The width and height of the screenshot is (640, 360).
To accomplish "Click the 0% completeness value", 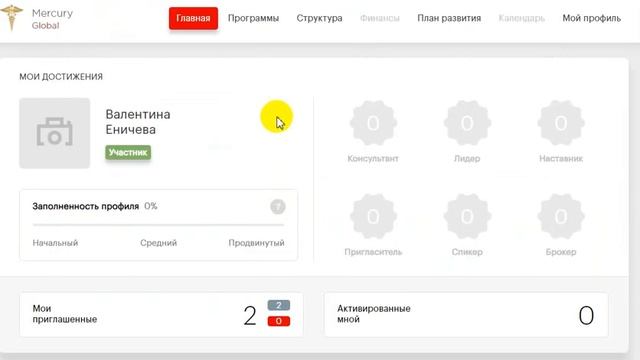I will point(151,206).
